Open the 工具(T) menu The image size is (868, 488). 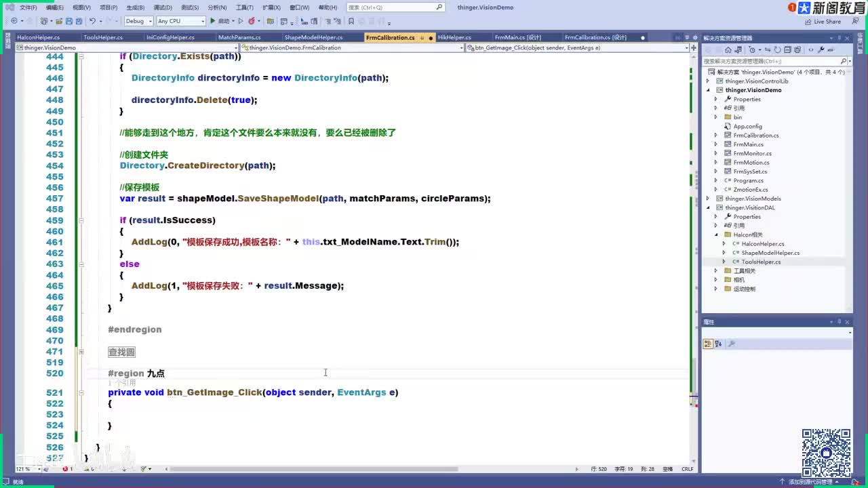click(244, 7)
